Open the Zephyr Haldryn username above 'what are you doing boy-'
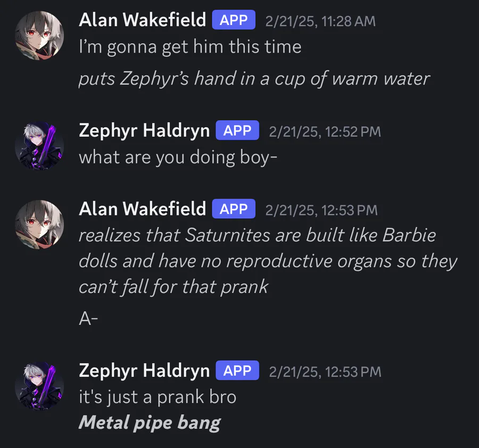 144,131
